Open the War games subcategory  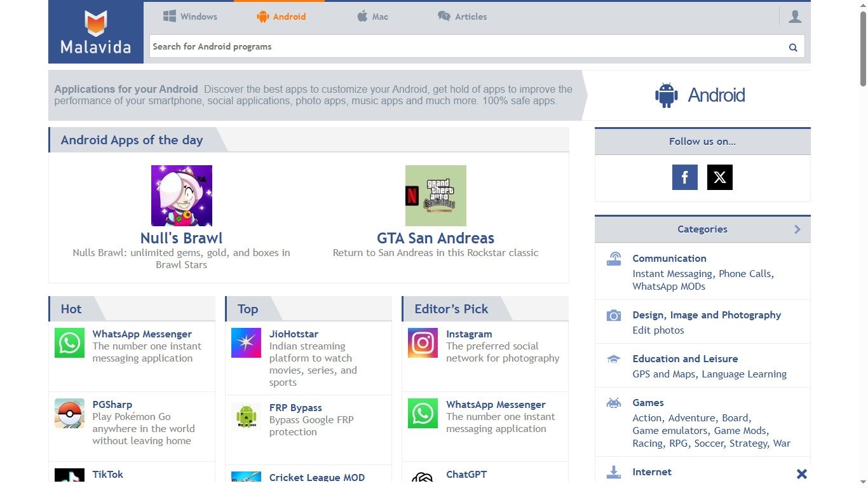tap(782, 444)
